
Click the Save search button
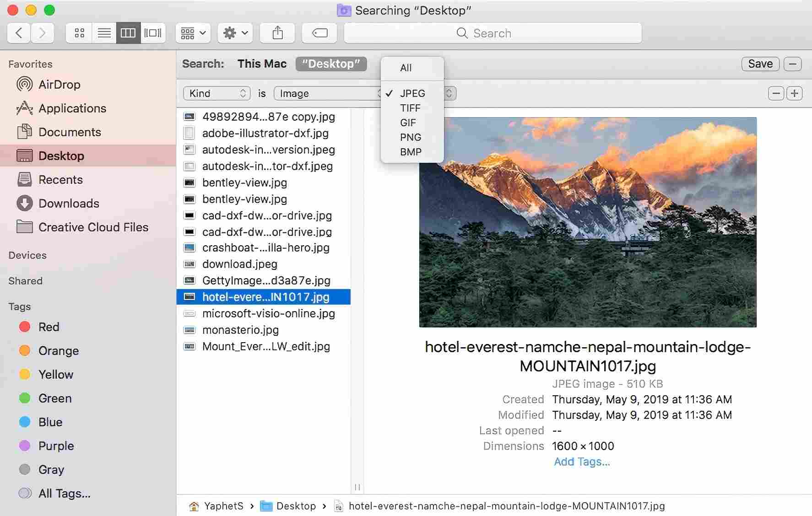tap(760, 64)
